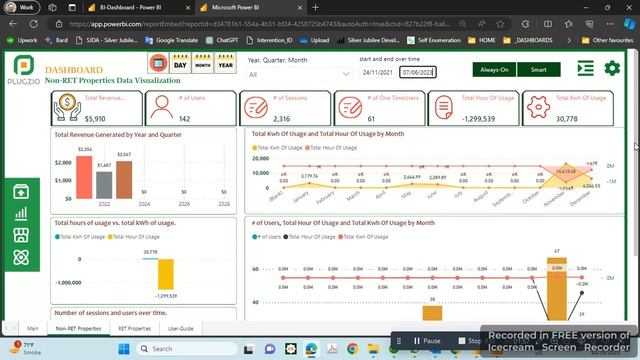
Task: Open the Google Translate bookmark
Action: (171, 40)
